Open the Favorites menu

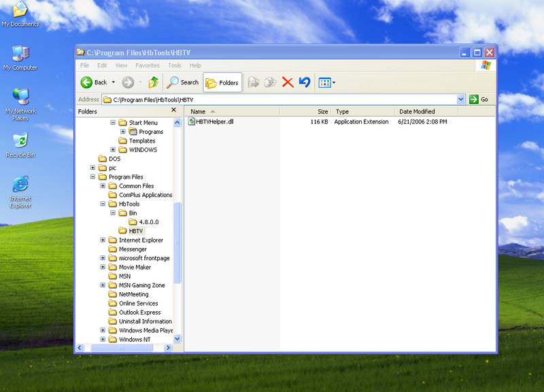click(148, 65)
